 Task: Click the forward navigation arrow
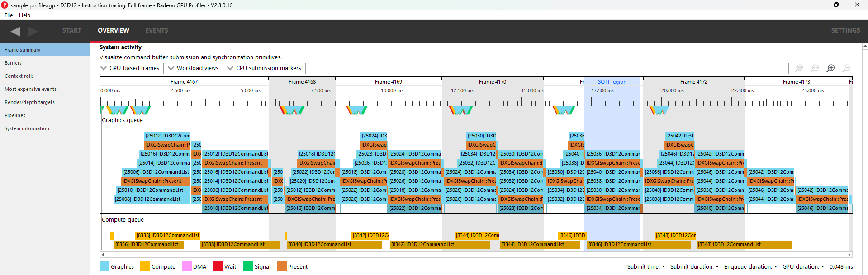point(33,31)
